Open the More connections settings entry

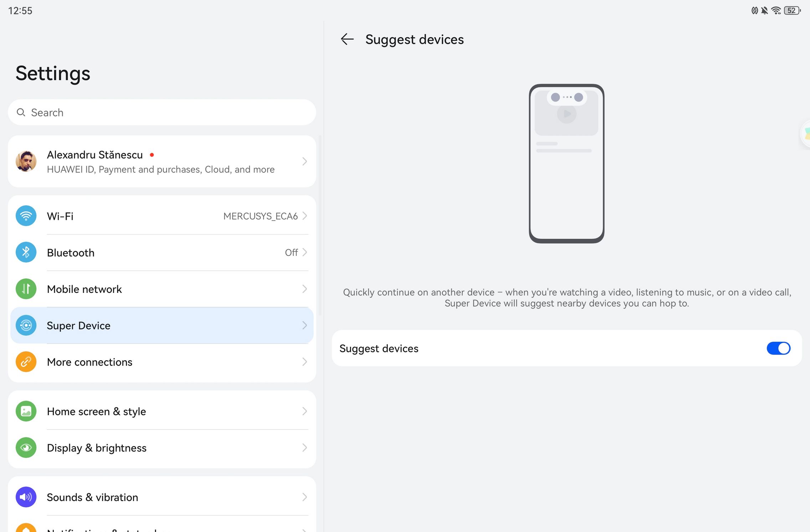pos(89,362)
